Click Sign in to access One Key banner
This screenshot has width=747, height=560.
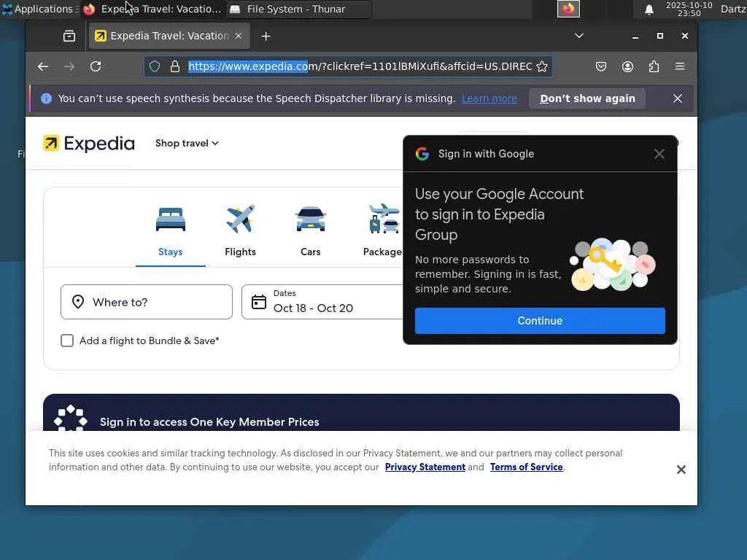(x=361, y=413)
